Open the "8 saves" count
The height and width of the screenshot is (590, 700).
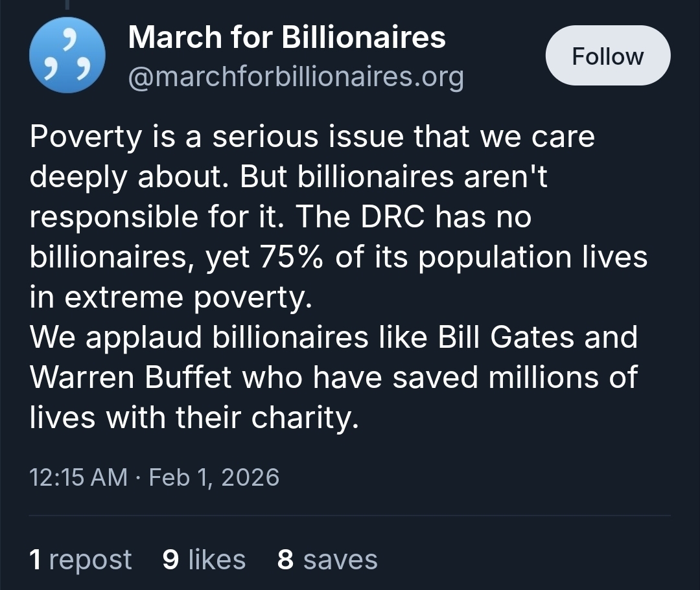tap(327, 560)
